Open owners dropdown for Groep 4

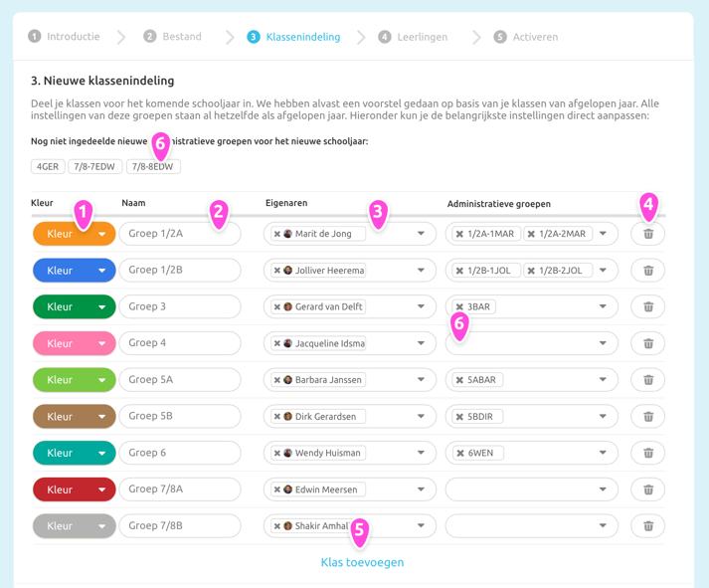(421, 343)
